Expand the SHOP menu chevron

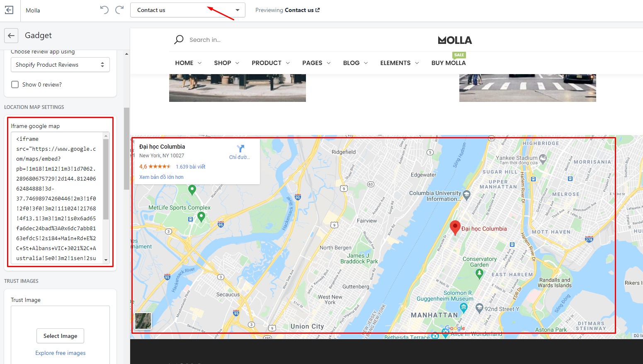pos(237,63)
